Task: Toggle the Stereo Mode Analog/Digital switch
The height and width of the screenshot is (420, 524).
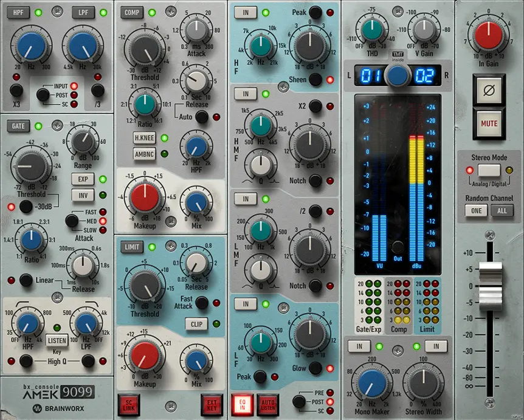Action: 489,170
